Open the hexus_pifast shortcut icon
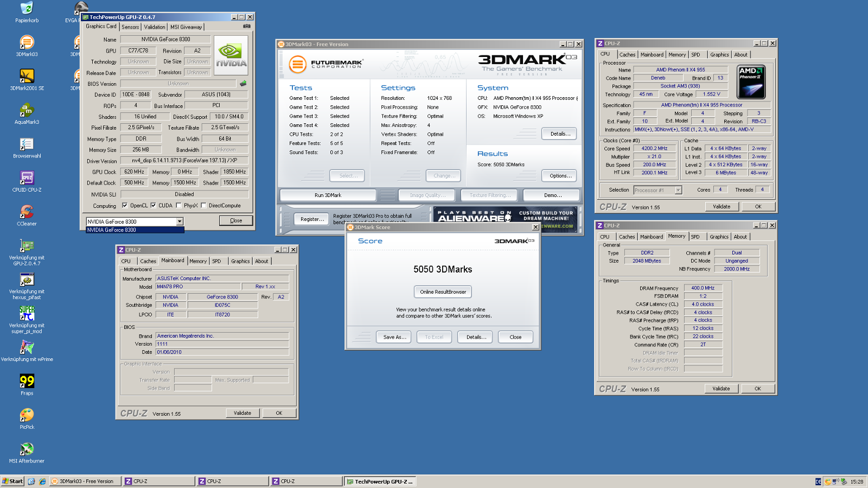This screenshot has height=488, width=868. 27,280
